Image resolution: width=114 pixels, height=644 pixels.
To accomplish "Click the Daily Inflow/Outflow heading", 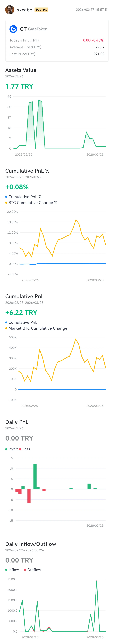I will [31, 544].
